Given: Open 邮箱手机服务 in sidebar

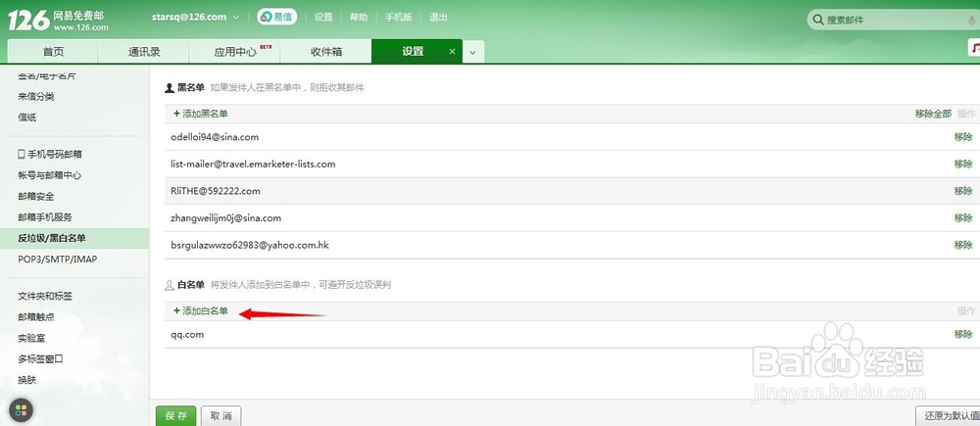Looking at the screenshot, I should pyautogui.click(x=45, y=217).
